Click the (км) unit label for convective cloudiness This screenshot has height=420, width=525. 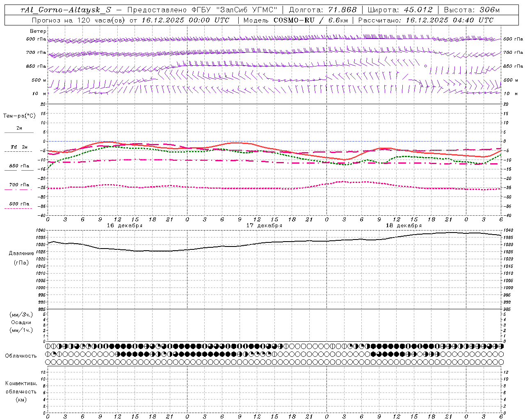coord(21,399)
